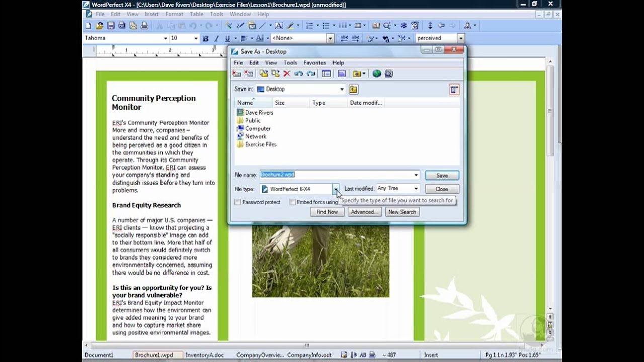This screenshot has width=644, height=362.
Task: Click the icon right of the globe in Save As toolbar
Action: coord(389,74)
